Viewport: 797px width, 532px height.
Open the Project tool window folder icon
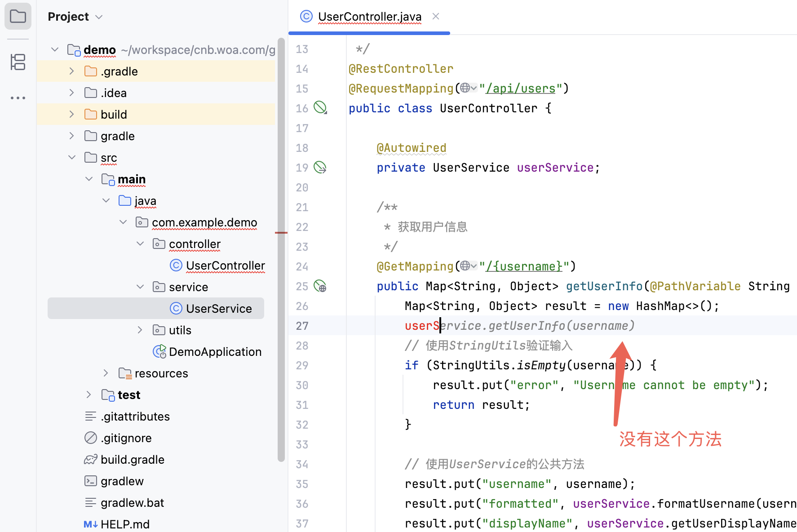[x=18, y=17]
